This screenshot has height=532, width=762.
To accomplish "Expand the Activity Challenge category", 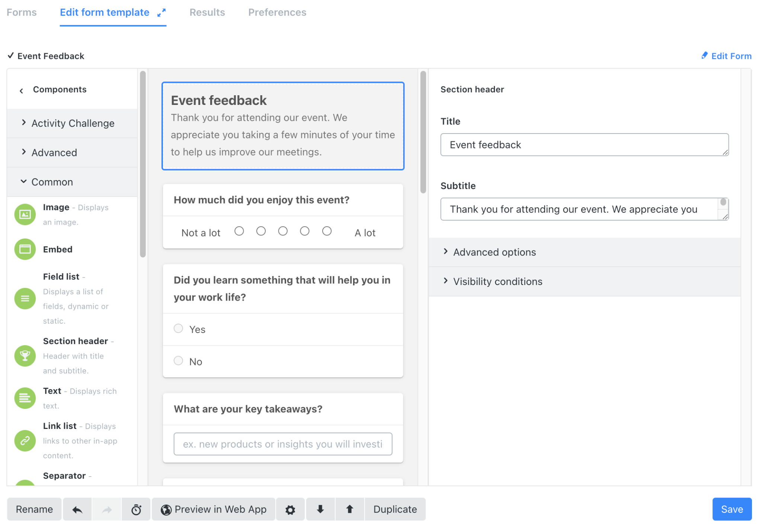I will click(72, 123).
